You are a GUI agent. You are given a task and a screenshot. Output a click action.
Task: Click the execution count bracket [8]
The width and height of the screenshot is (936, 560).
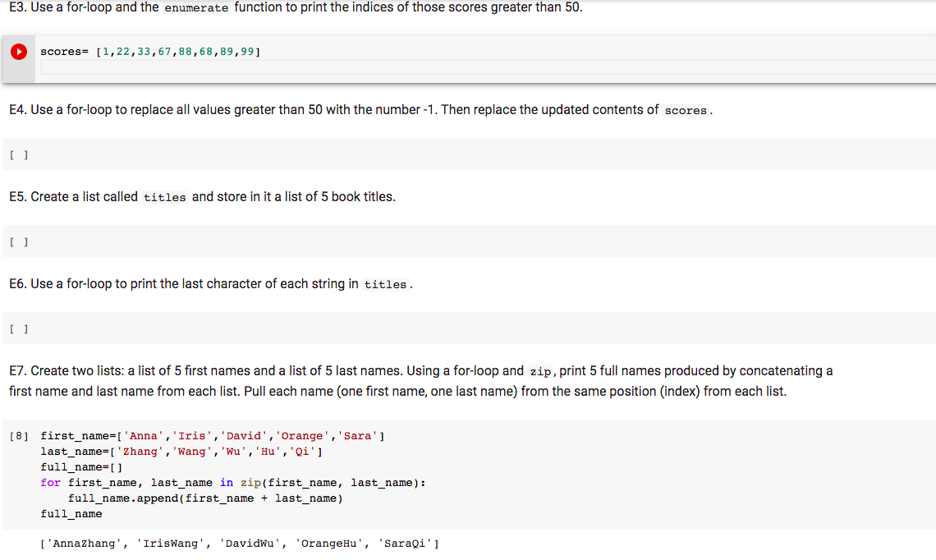[17, 435]
